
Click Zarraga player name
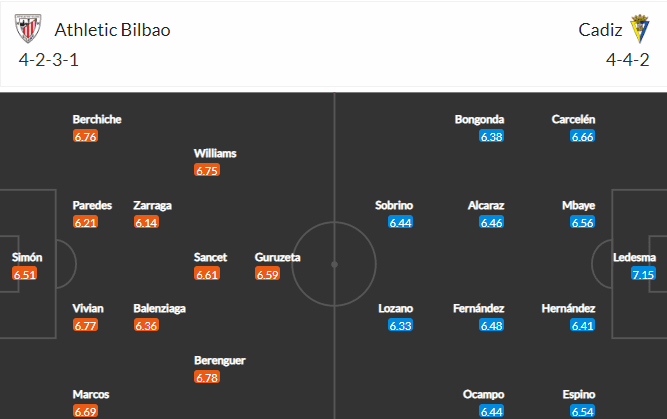click(x=152, y=205)
